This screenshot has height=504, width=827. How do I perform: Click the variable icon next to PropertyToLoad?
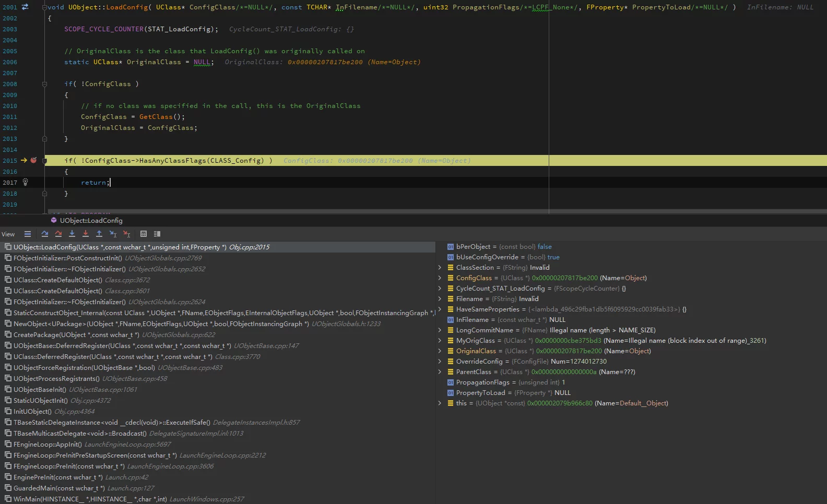[451, 393]
